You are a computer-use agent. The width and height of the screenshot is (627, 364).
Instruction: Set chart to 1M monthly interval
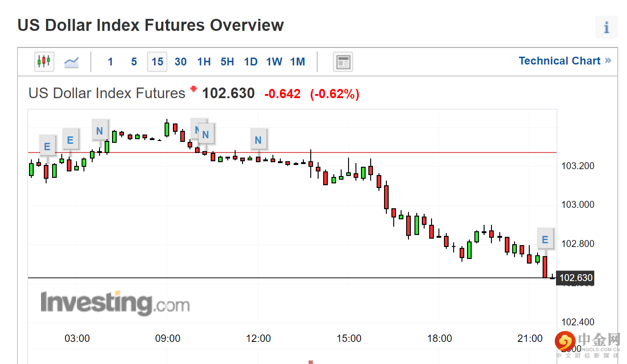point(298,62)
